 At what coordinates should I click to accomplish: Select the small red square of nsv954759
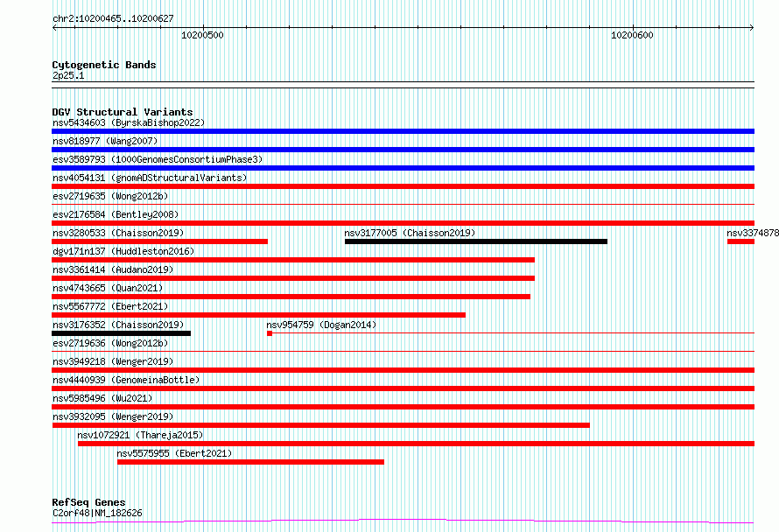coord(270,333)
